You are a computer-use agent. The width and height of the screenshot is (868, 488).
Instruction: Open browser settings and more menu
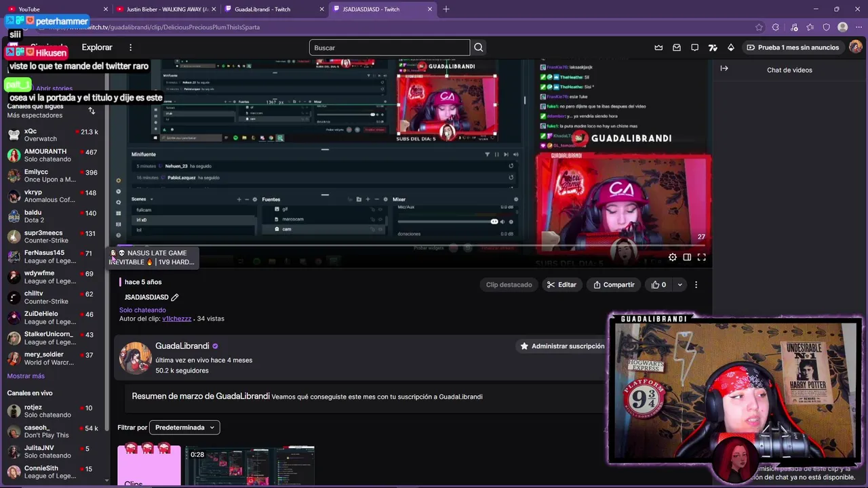(x=859, y=27)
